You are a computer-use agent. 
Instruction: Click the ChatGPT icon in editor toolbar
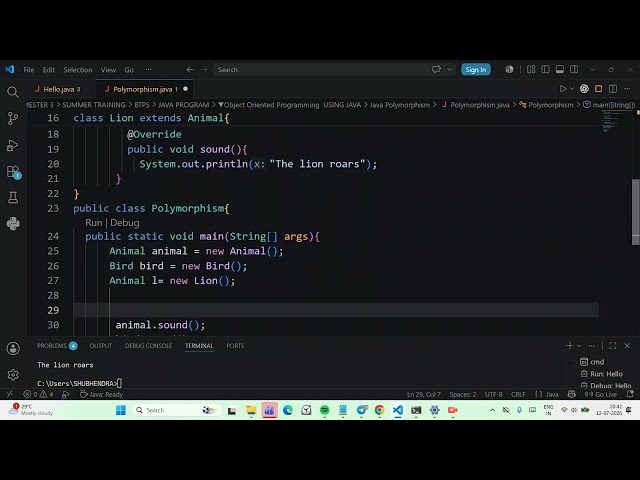click(584, 89)
